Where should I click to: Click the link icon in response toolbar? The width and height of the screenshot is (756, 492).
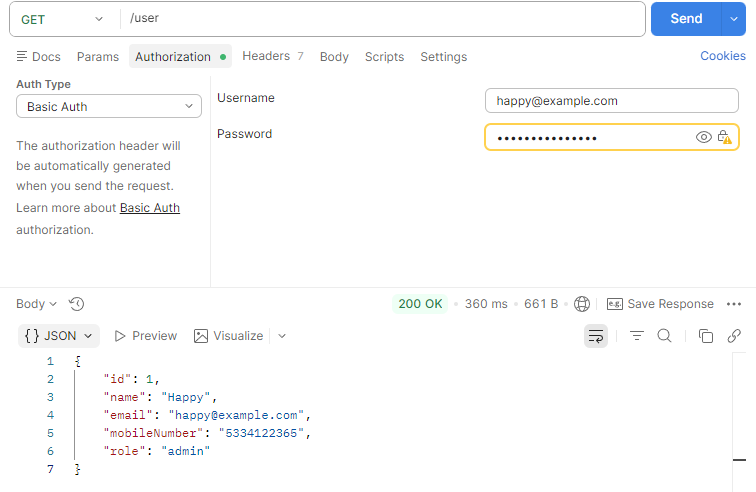pyautogui.click(x=734, y=336)
